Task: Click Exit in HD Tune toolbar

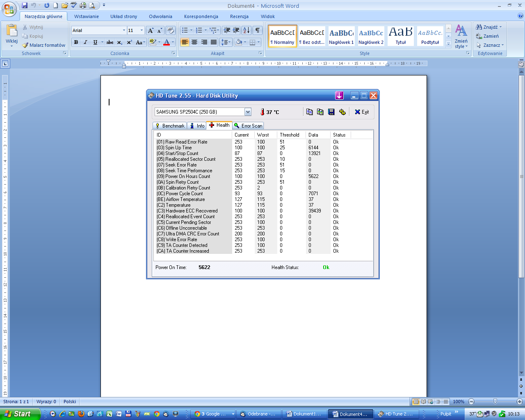Action: coord(362,112)
